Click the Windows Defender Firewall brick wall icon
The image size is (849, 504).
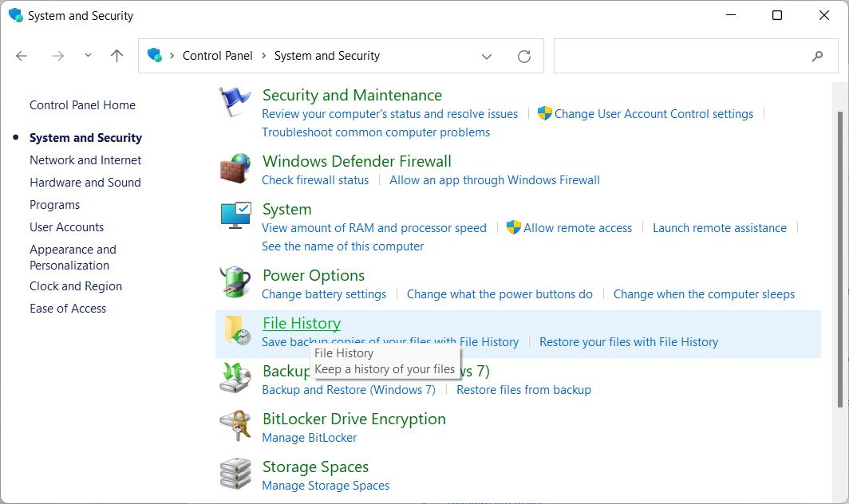[x=235, y=168]
